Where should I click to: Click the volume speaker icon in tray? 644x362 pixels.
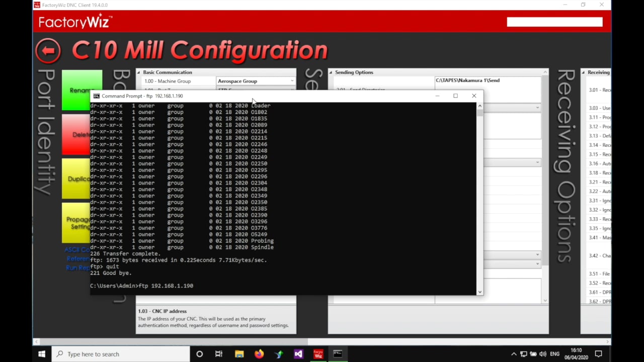(543, 354)
